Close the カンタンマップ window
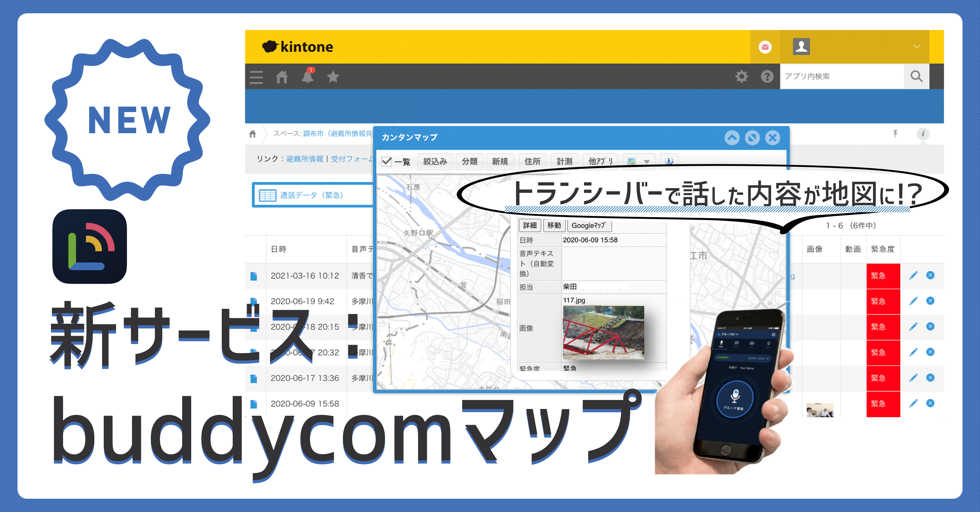The width and height of the screenshot is (980, 512). pyautogui.click(x=773, y=137)
